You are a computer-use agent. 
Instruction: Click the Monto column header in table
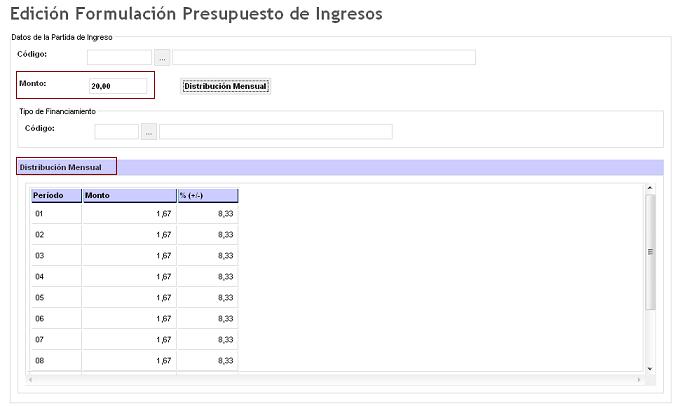point(129,196)
